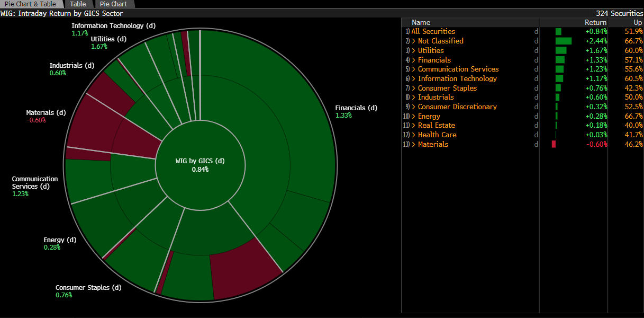Sort by the Name column header

click(421, 22)
